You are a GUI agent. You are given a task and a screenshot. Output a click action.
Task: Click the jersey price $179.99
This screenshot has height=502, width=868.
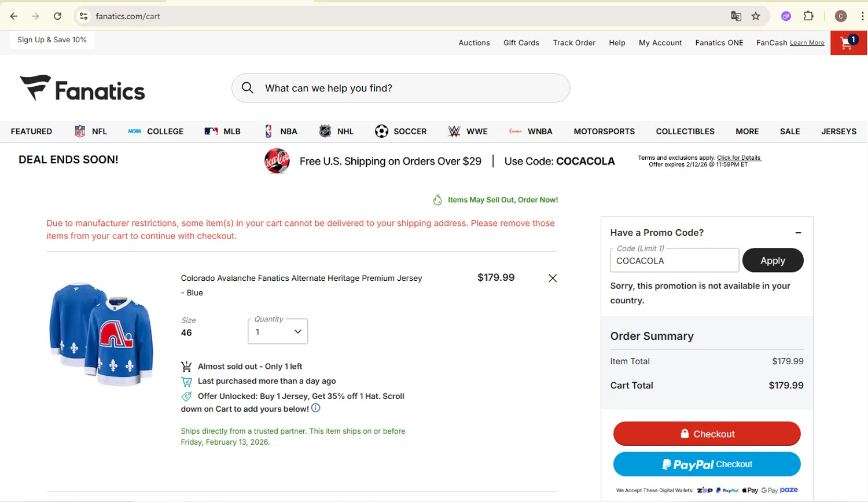coord(496,278)
